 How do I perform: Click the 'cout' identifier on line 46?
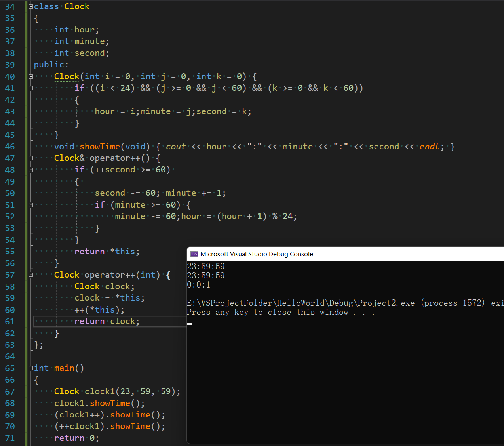click(x=176, y=147)
